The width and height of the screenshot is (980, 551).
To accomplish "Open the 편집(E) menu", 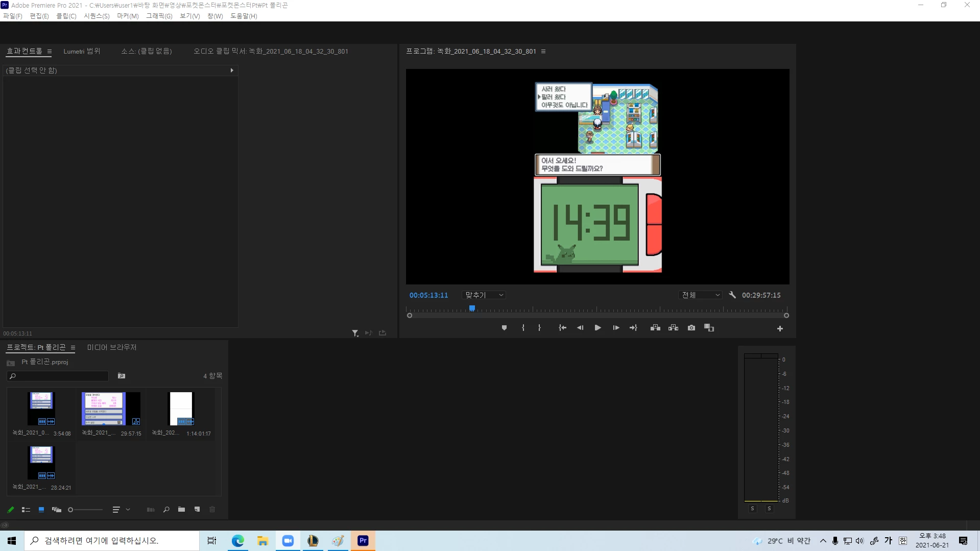I will click(x=39, y=16).
